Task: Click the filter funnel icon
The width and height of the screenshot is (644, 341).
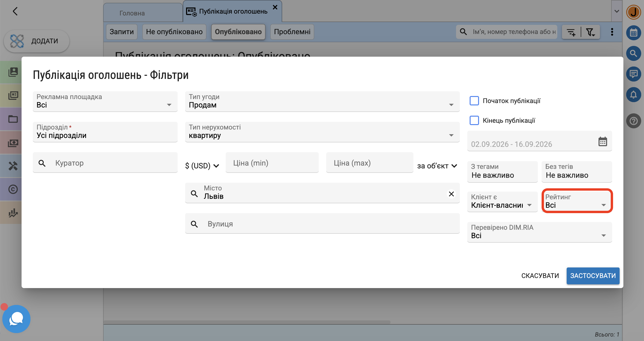Action: (591, 32)
